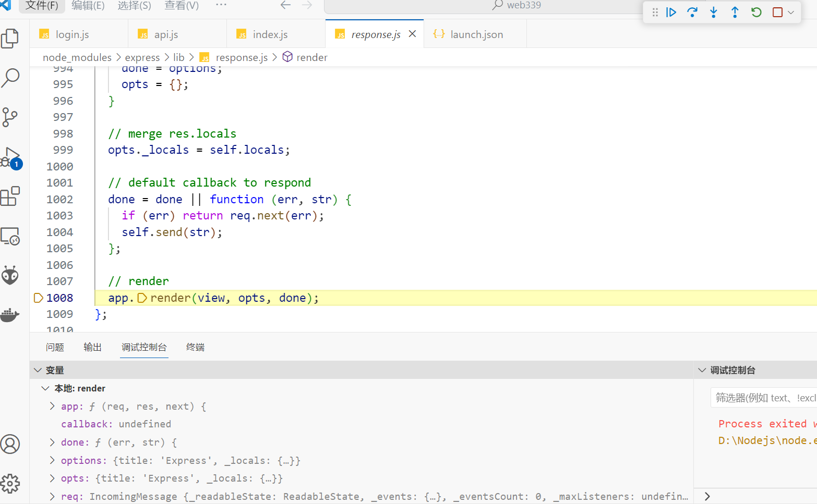
Task: Restart the debug session
Action: click(x=756, y=12)
